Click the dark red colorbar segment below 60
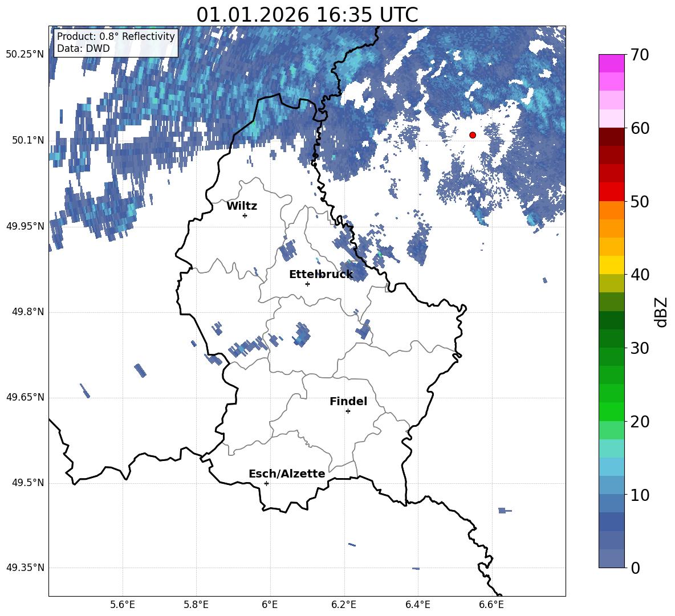The height and width of the screenshot is (616, 675). (611, 137)
